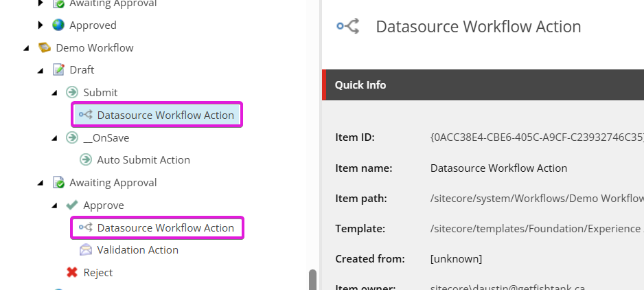Collapse the Quick Info section header

point(483,85)
